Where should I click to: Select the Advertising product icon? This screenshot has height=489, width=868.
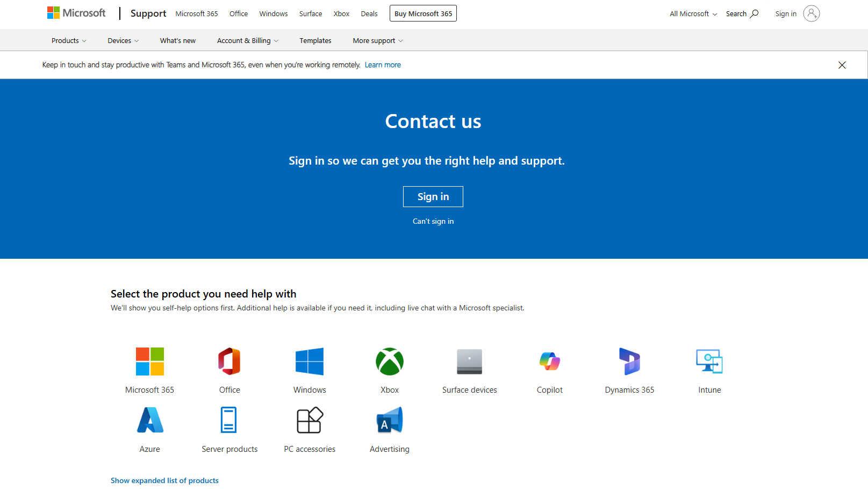[390, 420]
